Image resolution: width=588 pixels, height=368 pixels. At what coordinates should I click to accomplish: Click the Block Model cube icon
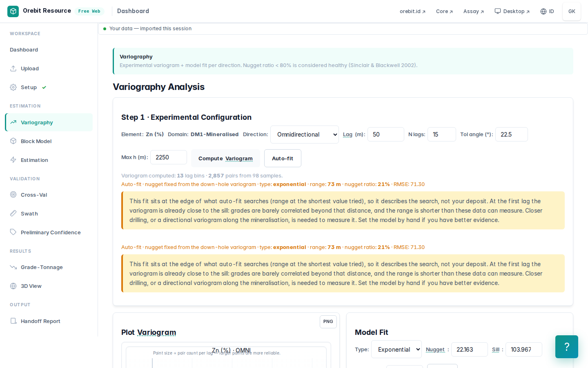tap(13, 141)
